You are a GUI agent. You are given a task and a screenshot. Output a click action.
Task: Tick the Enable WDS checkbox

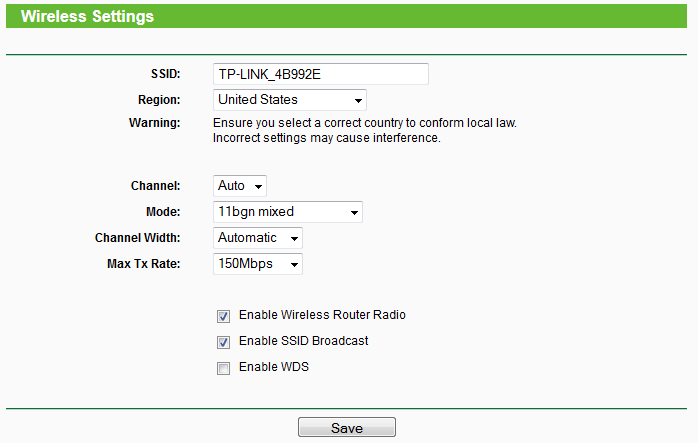[x=223, y=368]
